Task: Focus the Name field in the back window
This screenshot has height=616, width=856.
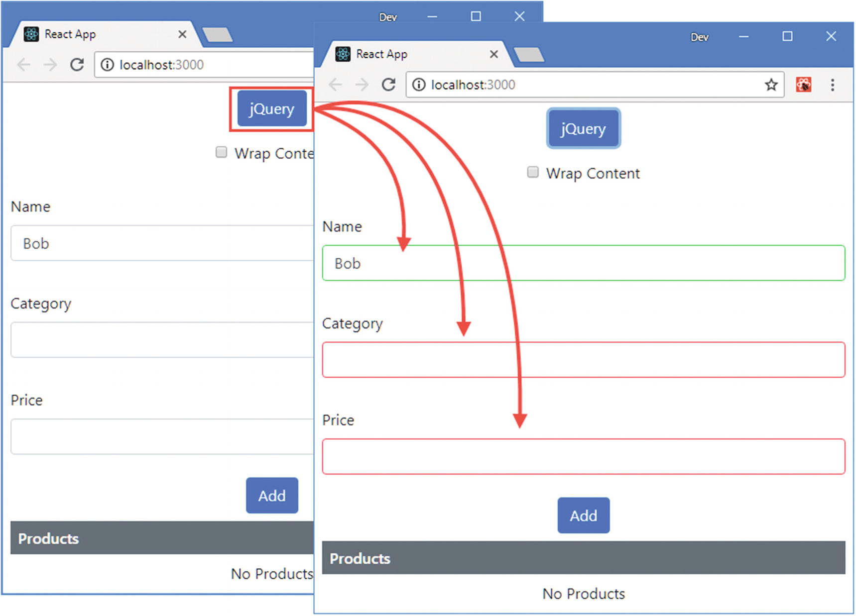Action: [162, 243]
